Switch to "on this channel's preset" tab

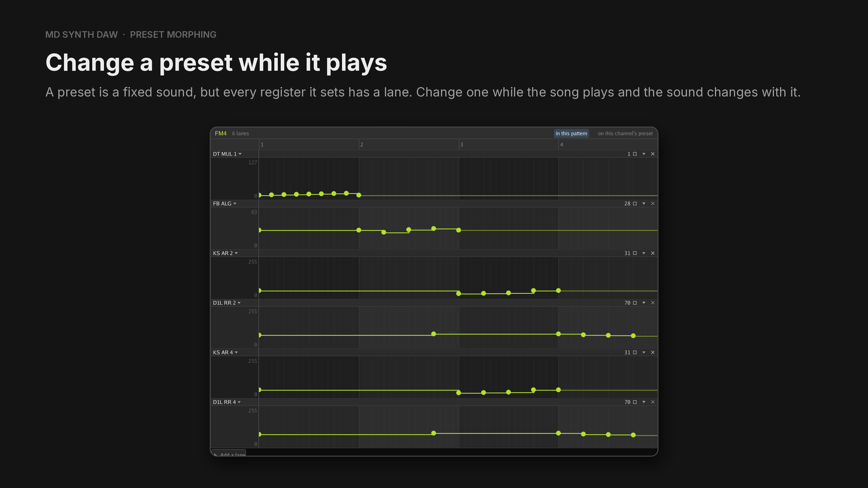625,133
